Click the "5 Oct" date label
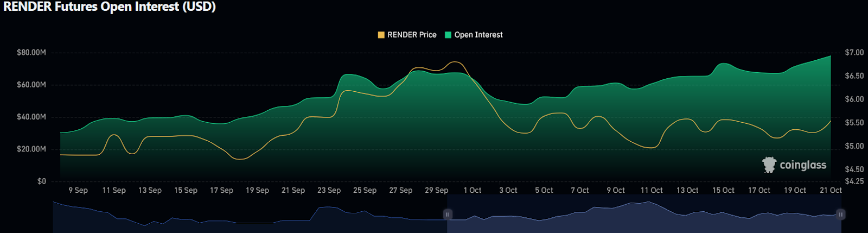Viewport: 868px width, 233px height. 544,190
